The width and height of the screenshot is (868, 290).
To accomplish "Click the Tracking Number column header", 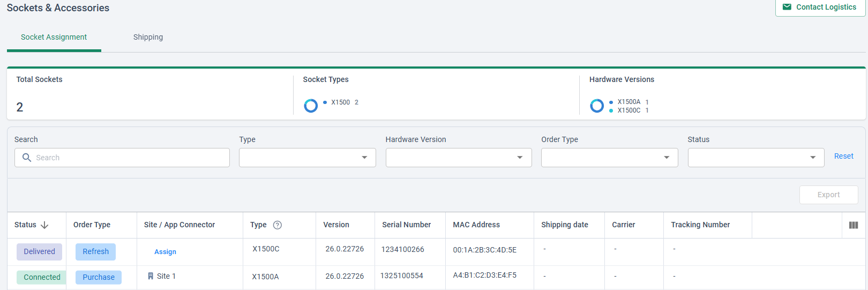I will pos(700,225).
